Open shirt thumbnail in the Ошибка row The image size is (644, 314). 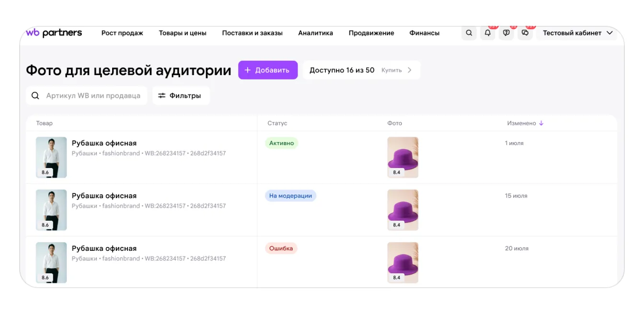[51, 263]
